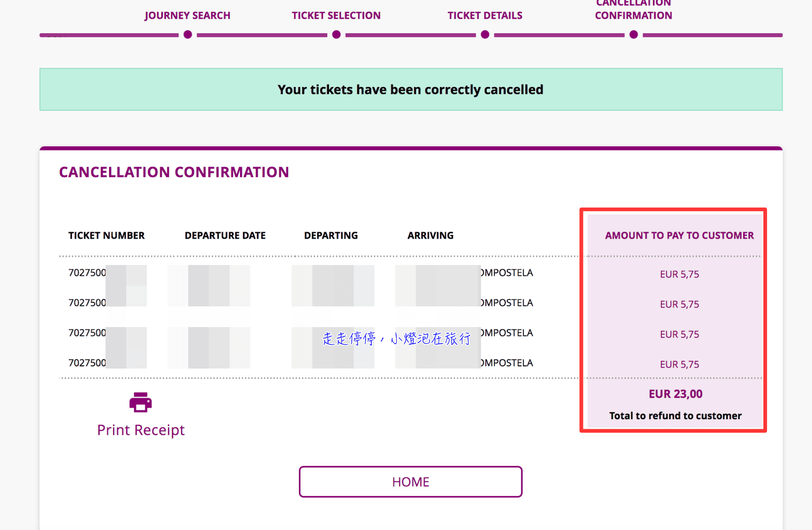Select the Journey Search step label

click(x=187, y=16)
